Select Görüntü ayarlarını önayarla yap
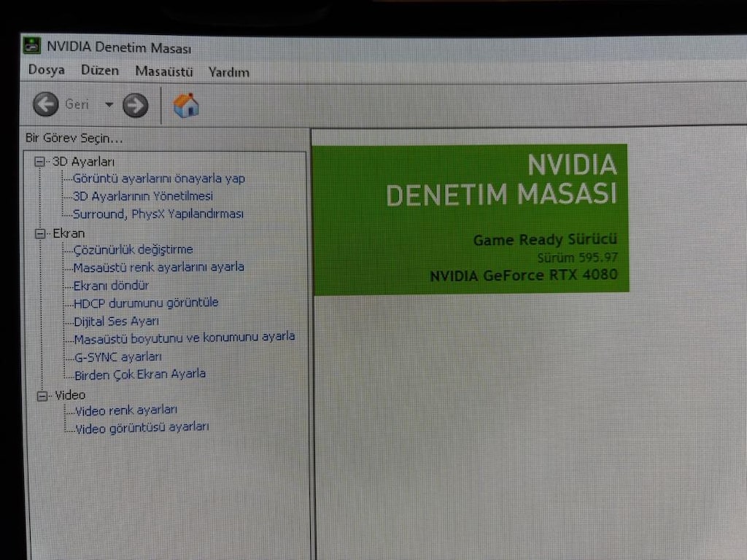This screenshot has width=747, height=560. pos(158,179)
